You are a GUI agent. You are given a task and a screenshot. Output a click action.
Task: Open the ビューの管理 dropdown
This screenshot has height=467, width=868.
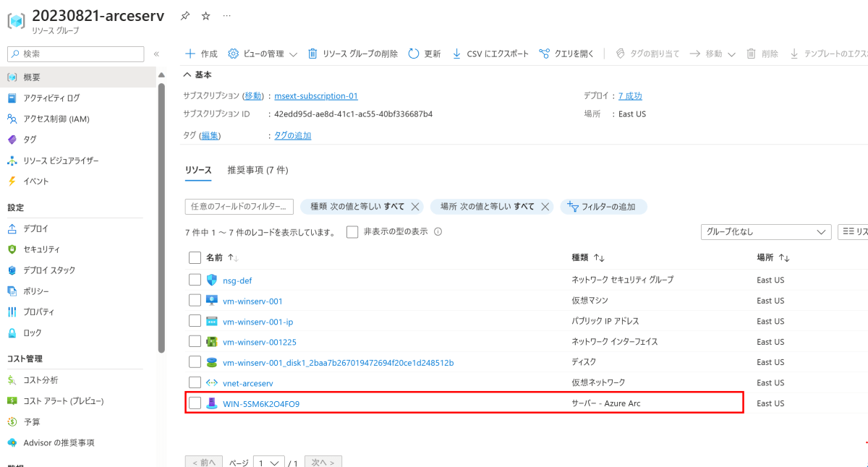pyautogui.click(x=263, y=54)
